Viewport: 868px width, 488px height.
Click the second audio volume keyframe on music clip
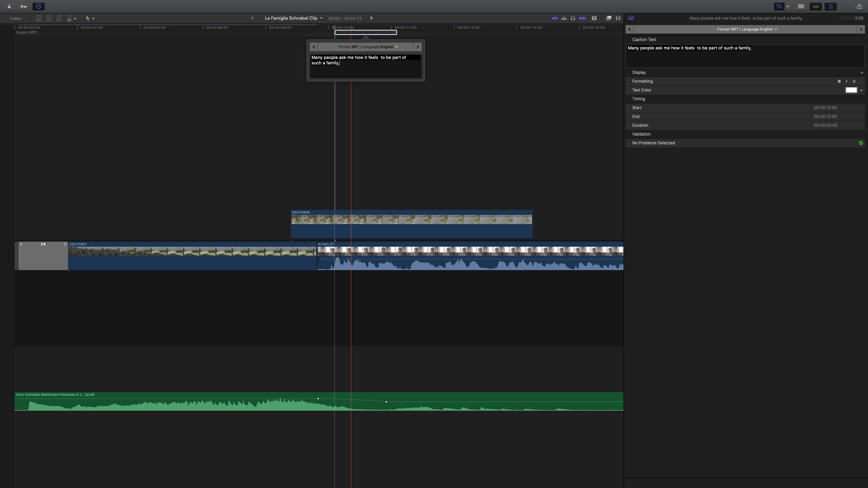[x=386, y=402]
